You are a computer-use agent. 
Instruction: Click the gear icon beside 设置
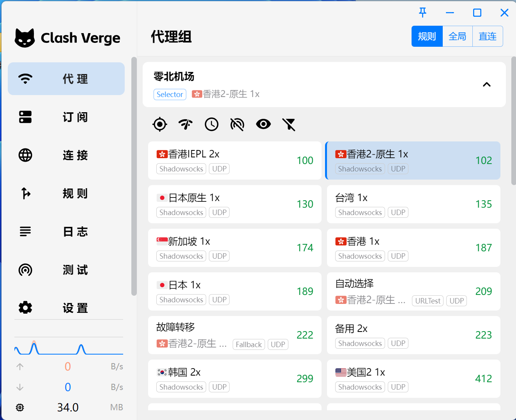[x=25, y=308]
